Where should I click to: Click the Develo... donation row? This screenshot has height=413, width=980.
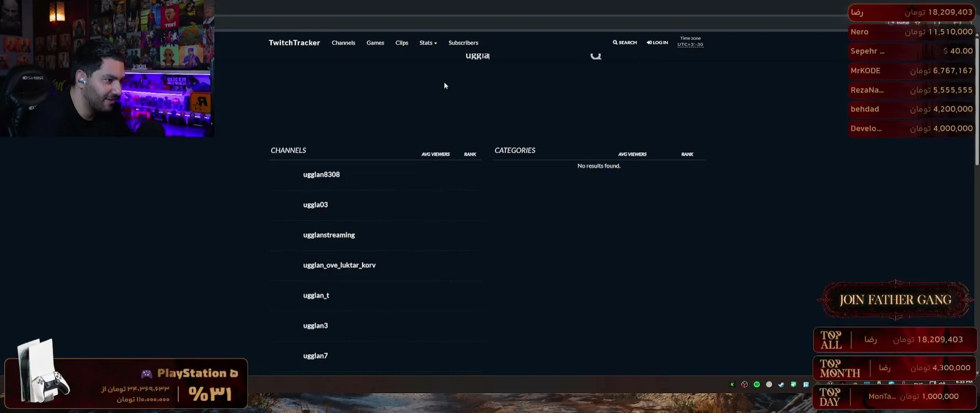911,128
